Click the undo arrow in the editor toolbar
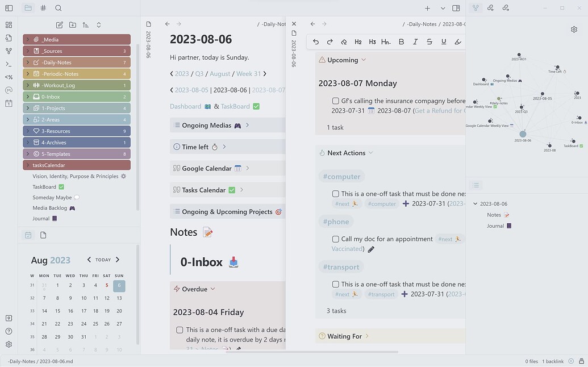 coord(316,41)
